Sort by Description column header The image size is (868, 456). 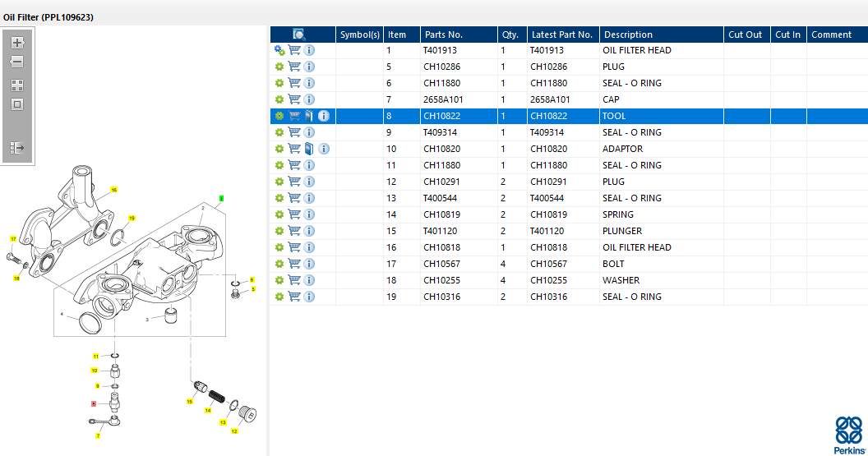[x=662, y=35]
